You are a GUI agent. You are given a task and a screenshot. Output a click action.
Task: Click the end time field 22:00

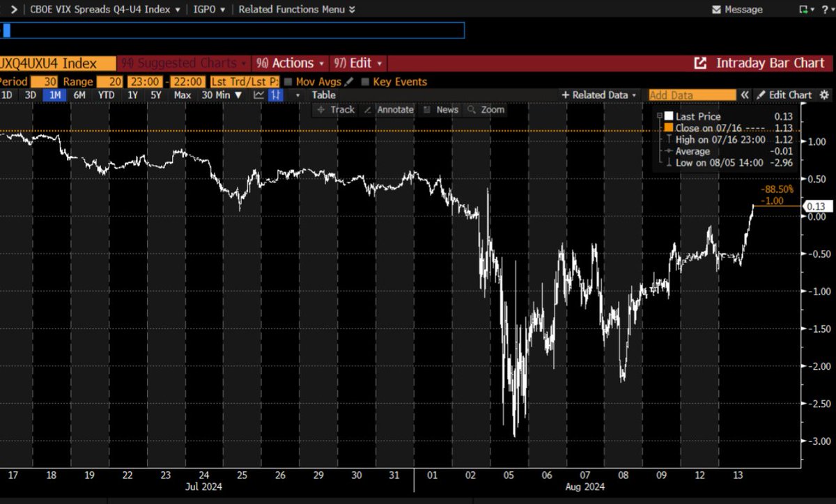188,81
